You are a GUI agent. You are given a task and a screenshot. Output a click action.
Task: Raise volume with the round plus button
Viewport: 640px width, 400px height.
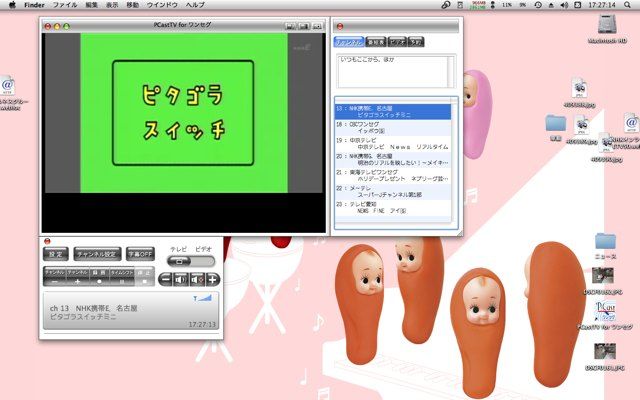(213, 280)
